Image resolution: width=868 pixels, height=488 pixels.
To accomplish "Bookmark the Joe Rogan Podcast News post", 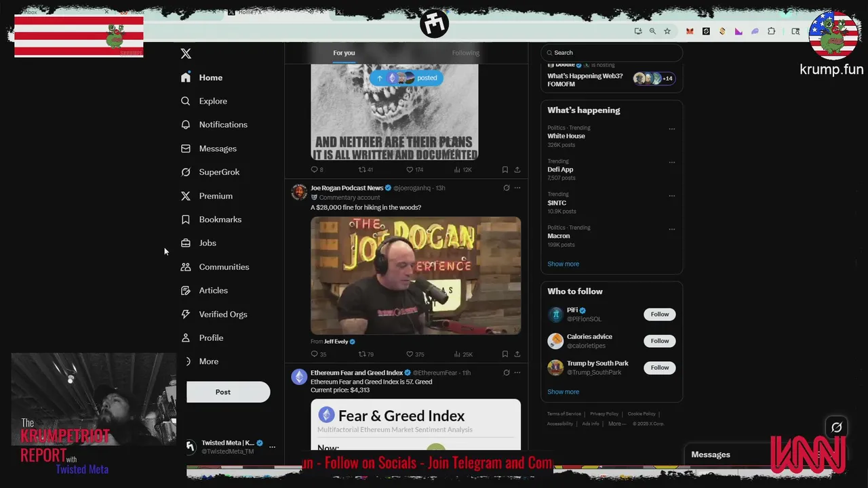I will (505, 354).
